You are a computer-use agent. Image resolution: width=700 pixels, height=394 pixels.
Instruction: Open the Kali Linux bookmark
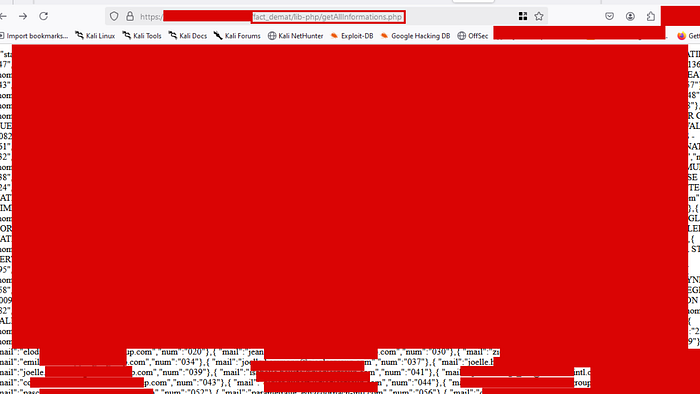click(x=95, y=36)
